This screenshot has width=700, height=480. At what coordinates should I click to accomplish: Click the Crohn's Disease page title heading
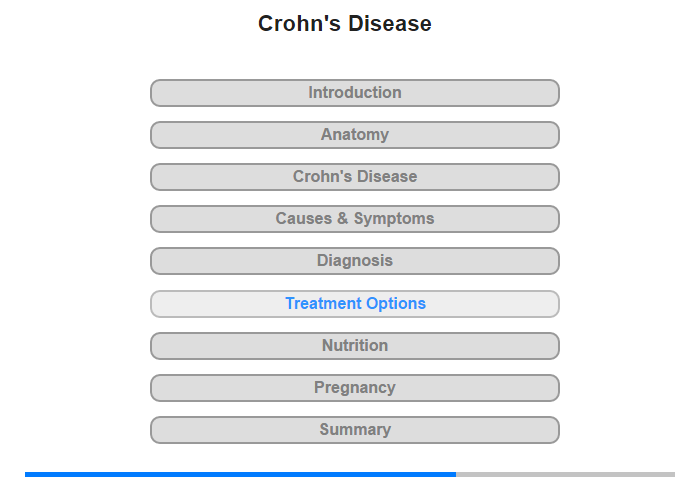click(x=345, y=24)
